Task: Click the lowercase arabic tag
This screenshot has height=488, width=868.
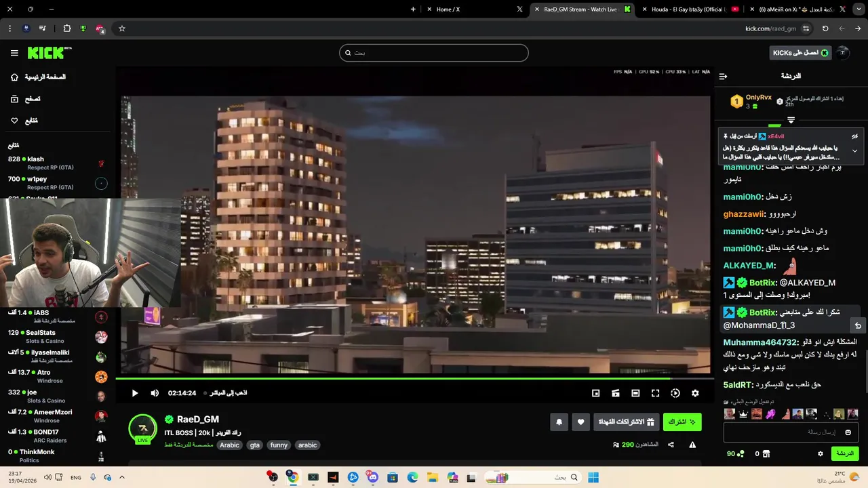Action: pos(307,445)
